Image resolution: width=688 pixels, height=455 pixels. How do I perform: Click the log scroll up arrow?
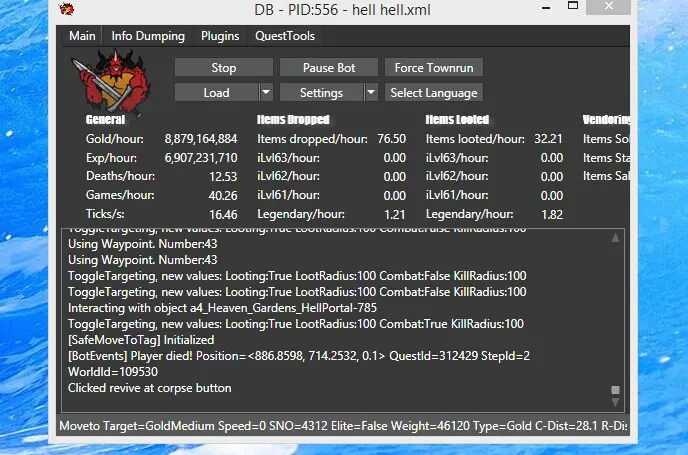[615, 237]
